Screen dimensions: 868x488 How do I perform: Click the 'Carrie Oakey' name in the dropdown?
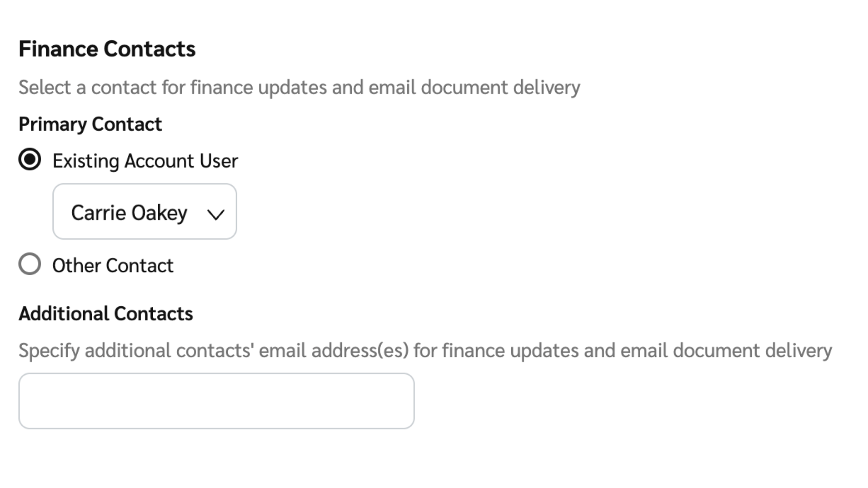(129, 213)
